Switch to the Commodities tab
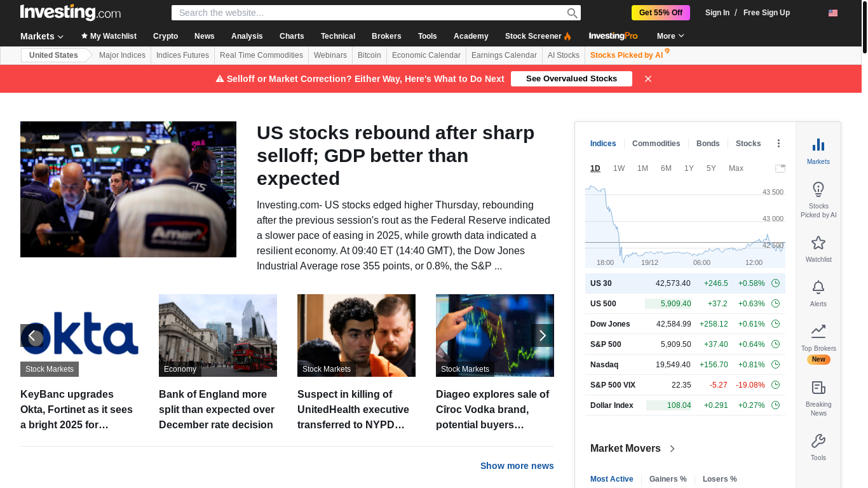 (x=656, y=144)
